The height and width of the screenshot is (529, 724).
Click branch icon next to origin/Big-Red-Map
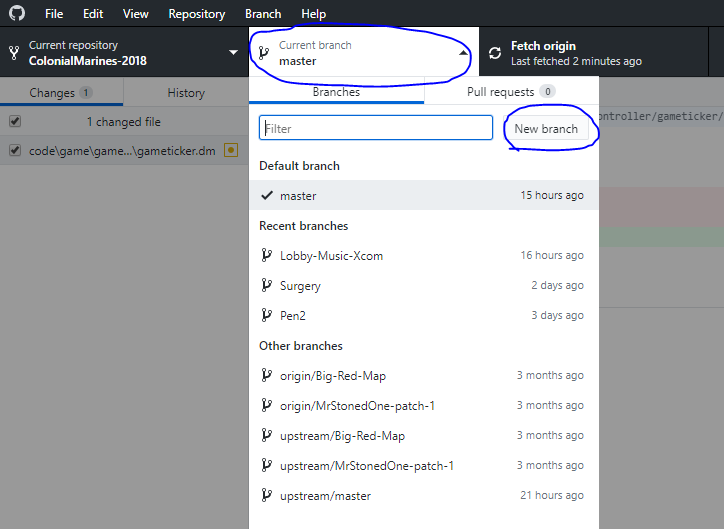[266, 375]
